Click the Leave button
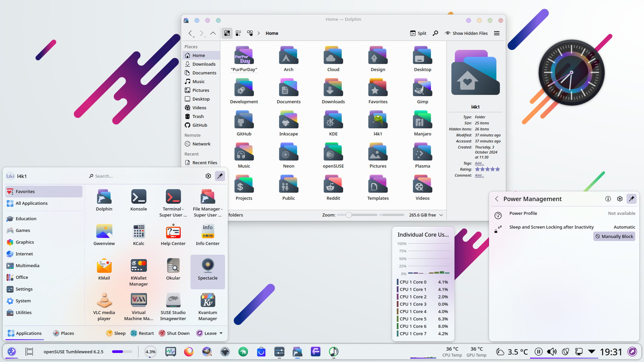This screenshot has width=644, height=362. coord(207,333)
